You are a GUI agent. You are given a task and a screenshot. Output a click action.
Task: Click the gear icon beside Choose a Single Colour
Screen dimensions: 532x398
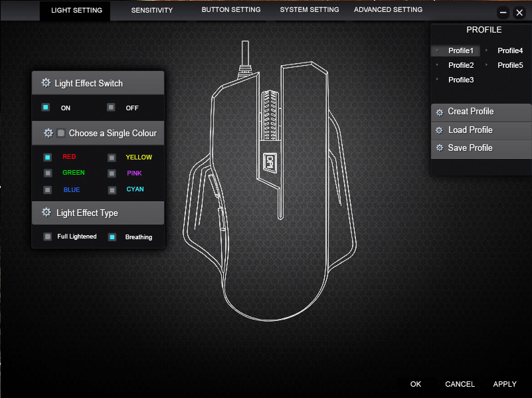[48, 133]
